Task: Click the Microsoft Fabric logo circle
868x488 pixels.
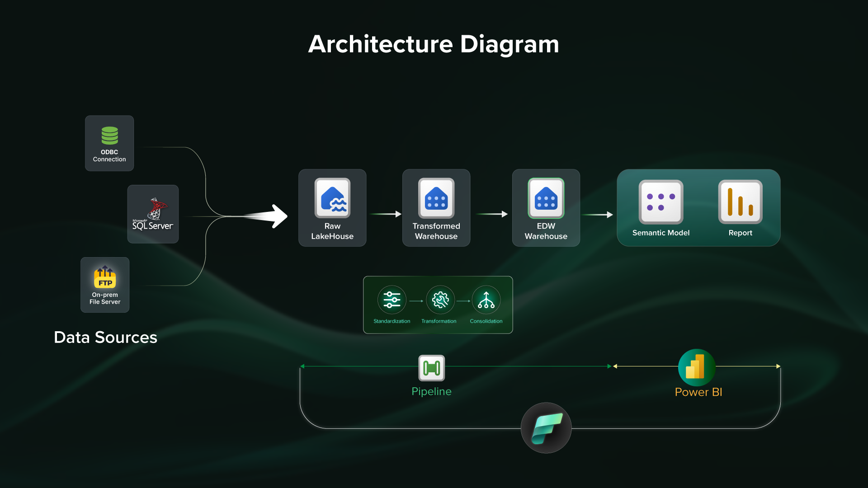Action: coord(546,427)
